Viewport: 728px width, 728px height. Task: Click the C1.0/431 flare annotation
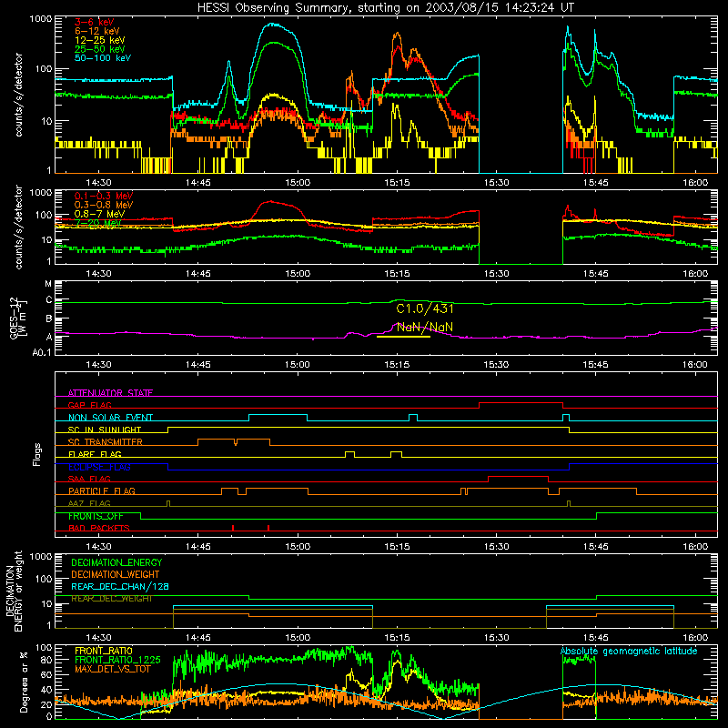(425, 308)
